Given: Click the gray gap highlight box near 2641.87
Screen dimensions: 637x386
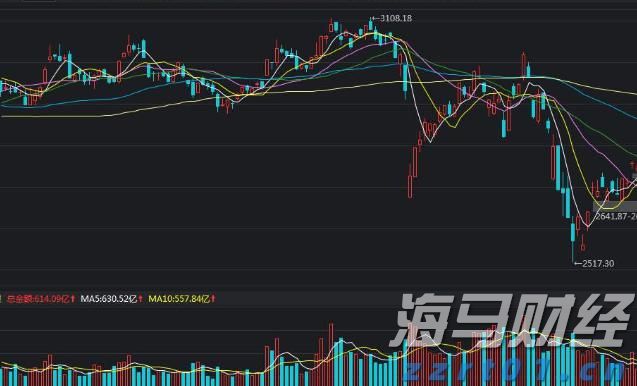Looking at the screenshot, I should tap(615, 207).
